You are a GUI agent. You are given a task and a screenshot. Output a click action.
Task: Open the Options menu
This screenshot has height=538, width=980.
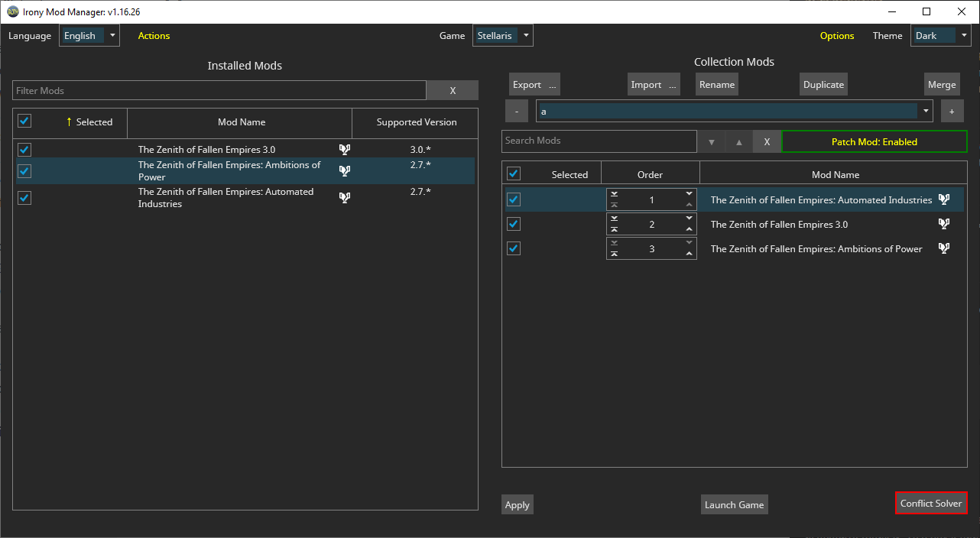837,36
